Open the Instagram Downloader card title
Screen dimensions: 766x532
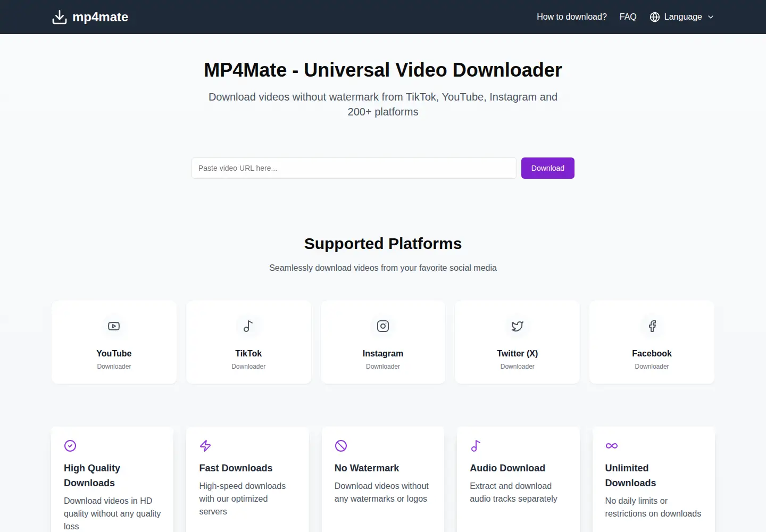pyautogui.click(x=383, y=353)
